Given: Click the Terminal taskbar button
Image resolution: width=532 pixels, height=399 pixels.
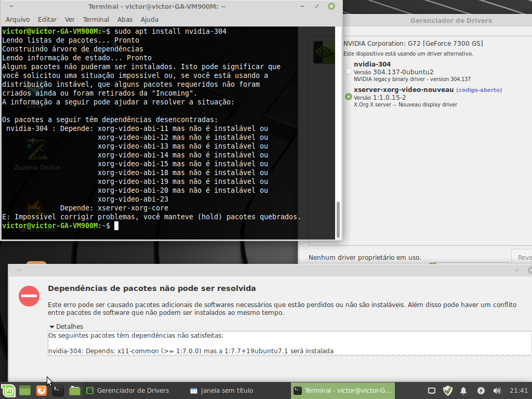Looking at the screenshot, I should 343,391.
